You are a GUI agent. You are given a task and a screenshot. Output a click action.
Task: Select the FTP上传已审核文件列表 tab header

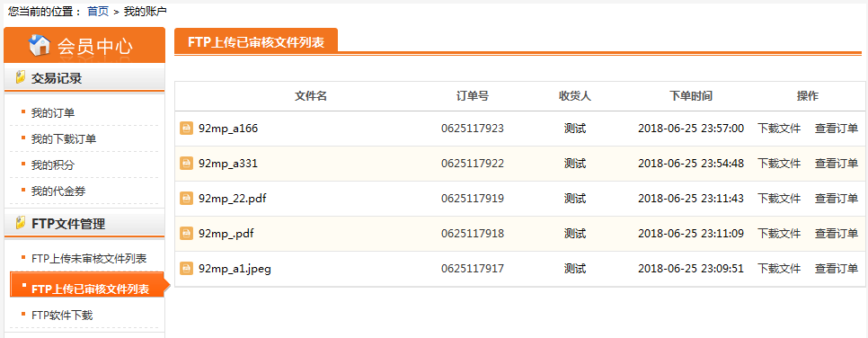pyautogui.click(x=256, y=41)
